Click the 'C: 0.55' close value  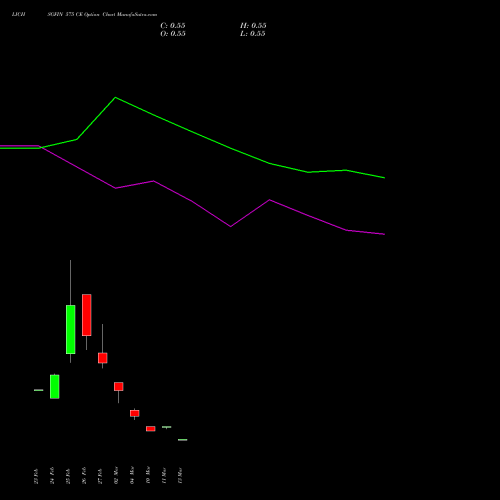pyautogui.click(x=173, y=26)
